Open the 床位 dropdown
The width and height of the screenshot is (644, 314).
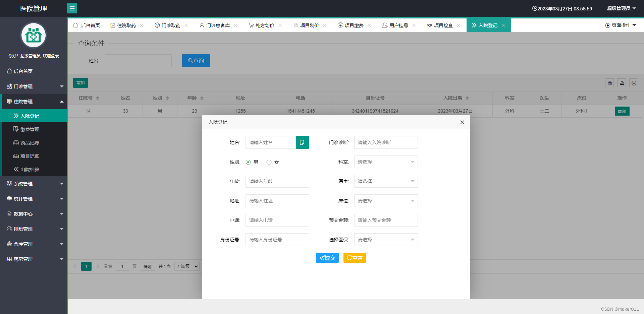click(386, 201)
